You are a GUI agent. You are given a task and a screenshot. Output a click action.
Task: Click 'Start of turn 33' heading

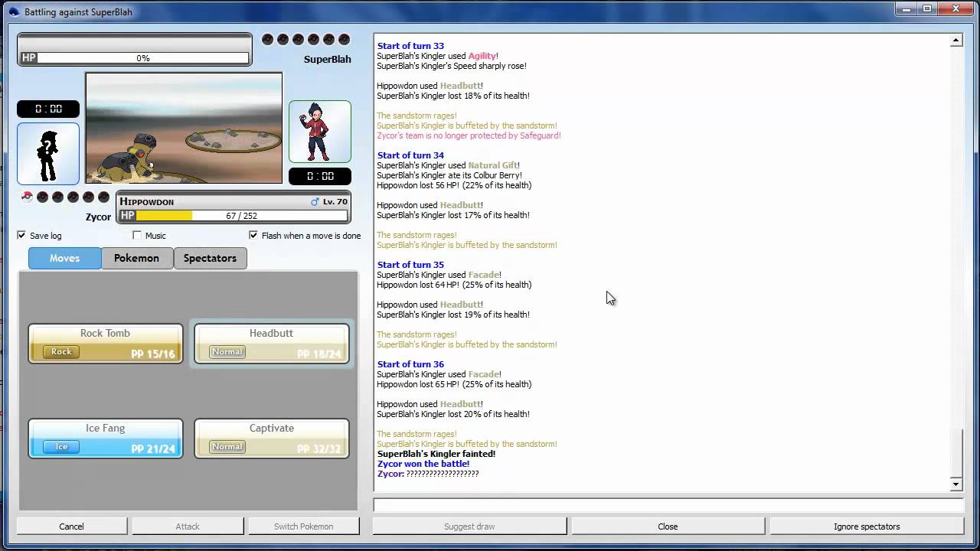[410, 46]
